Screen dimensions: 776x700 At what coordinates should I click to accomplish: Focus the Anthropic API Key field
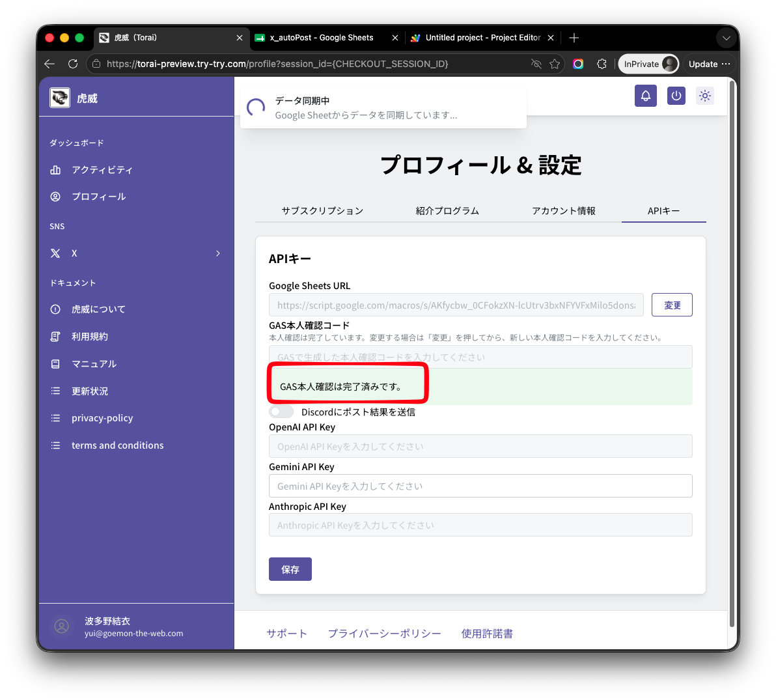pos(480,525)
